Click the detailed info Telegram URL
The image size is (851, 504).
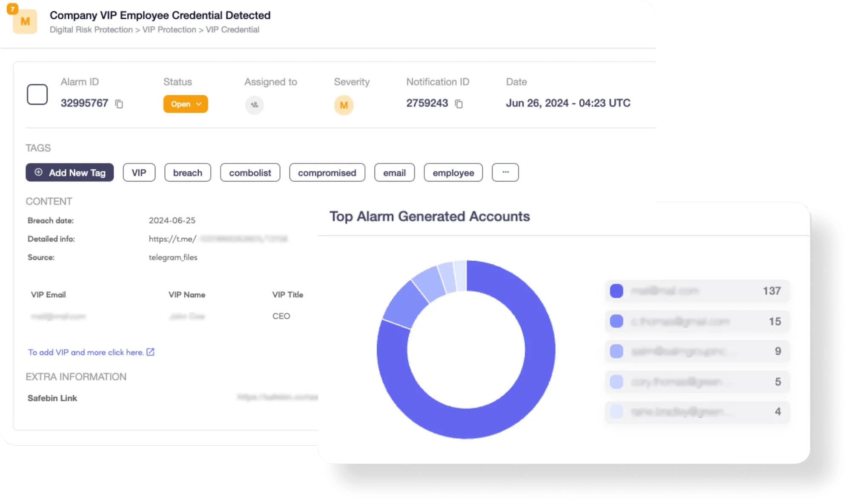pos(218,239)
